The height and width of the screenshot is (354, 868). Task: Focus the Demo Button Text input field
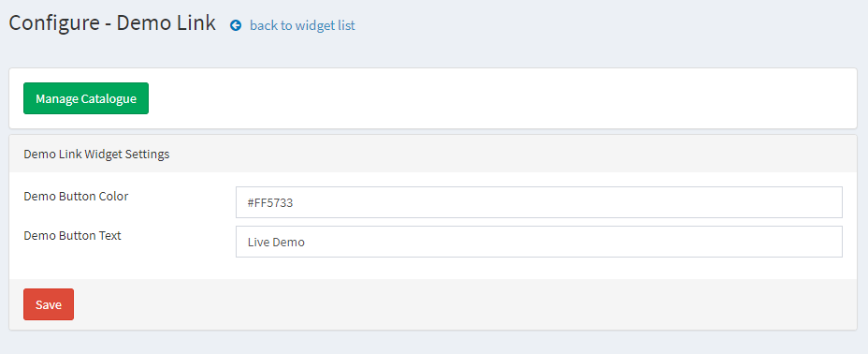click(x=539, y=242)
